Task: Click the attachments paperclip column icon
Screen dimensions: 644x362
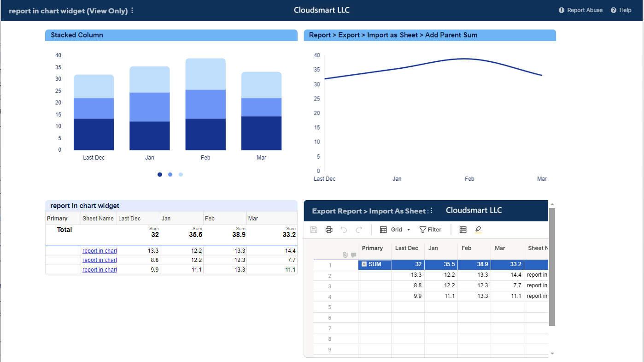Action: pyautogui.click(x=345, y=255)
